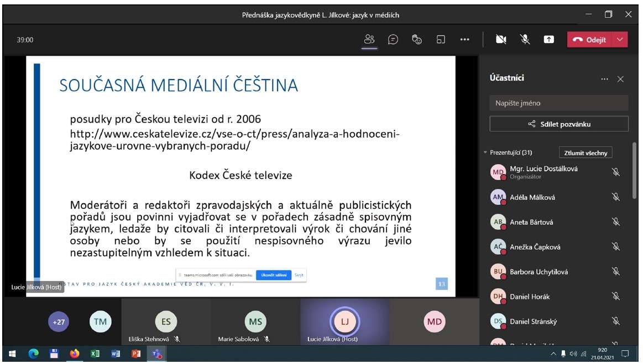Click Skrýt link in sharing bar

[299, 275]
